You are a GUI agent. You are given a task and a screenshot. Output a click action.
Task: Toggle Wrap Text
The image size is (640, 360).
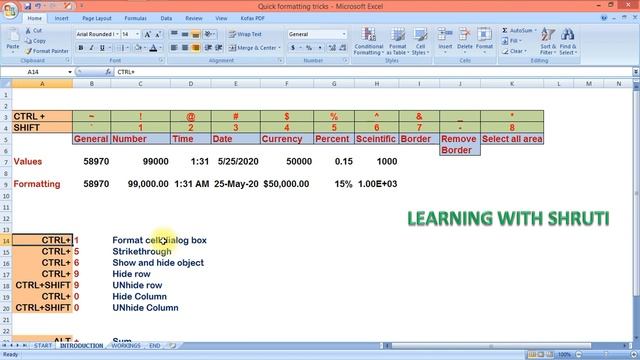[245, 34]
